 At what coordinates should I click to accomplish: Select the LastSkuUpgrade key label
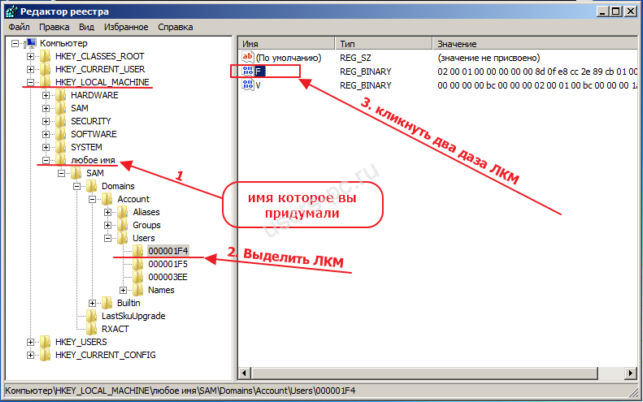pos(133,316)
